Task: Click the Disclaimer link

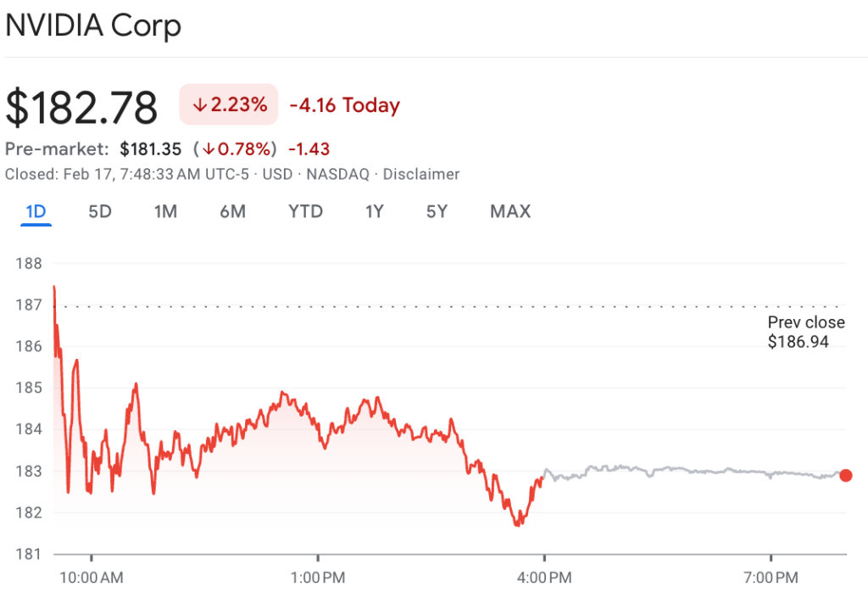Action: (x=421, y=174)
